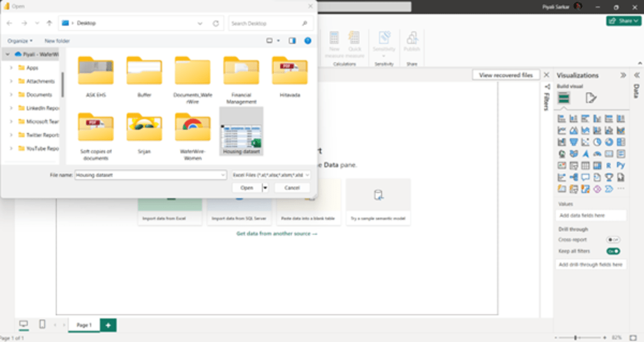Switch to desktop layout view
Image resolution: width=644 pixels, height=342 pixels.
24,324
